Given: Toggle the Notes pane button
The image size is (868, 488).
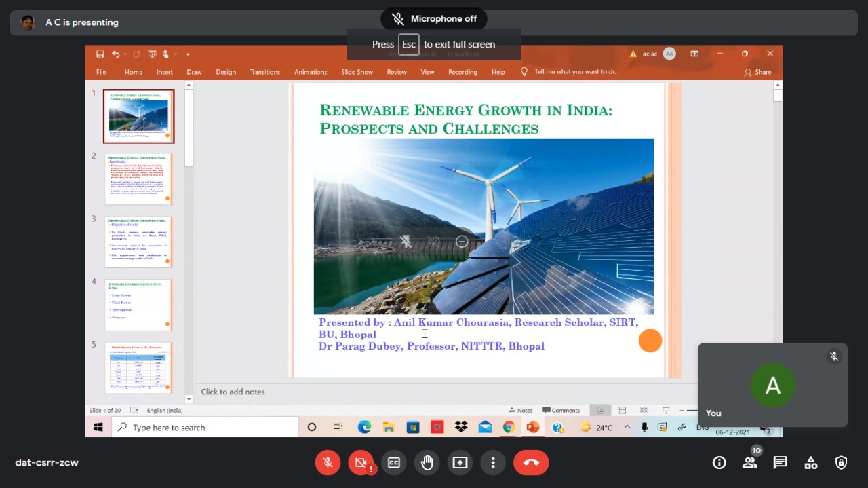Looking at the screenshot, I should coord(520,410).
